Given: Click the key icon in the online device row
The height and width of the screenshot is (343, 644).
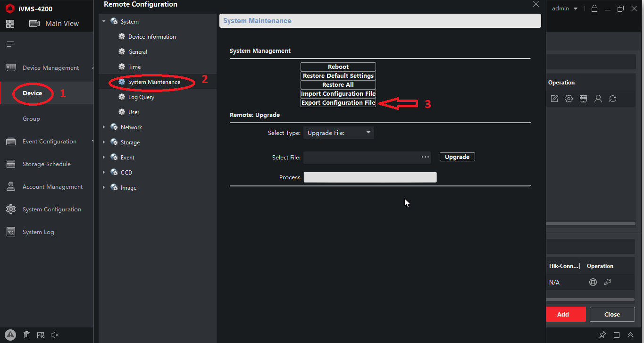Looking at the screenshot, I should [x=608, y=282].
